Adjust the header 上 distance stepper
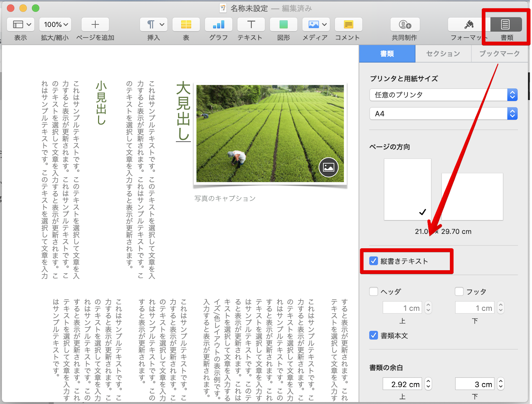The height and width of the screenshot is (404, 532). tap(428, 308)
